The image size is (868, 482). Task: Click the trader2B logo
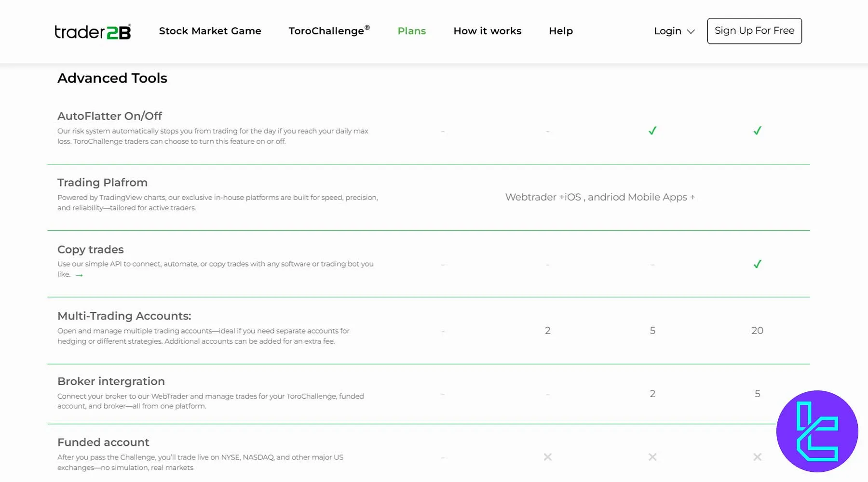(x=92, y=31)
